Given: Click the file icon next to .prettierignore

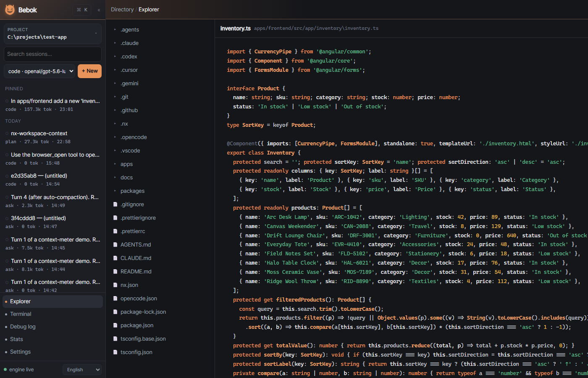Looking at the screenshot, I should click(115, 218).
